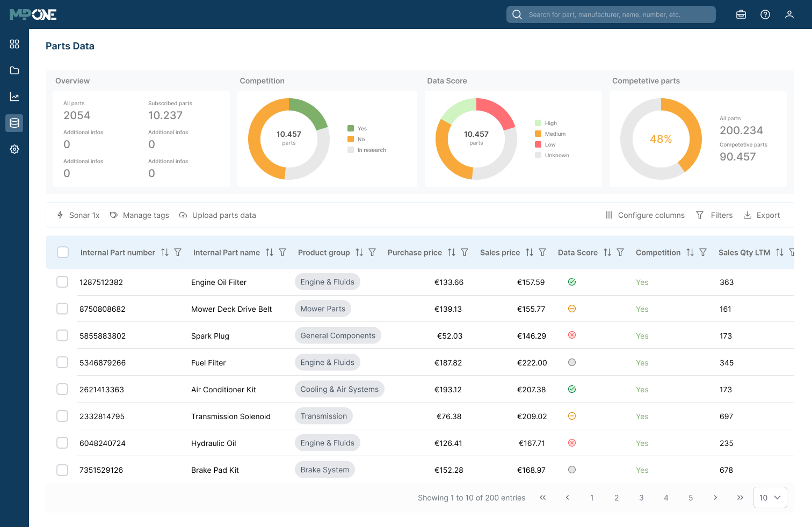
Task: Open the help question mark icon
Action: tap(765, 14)
